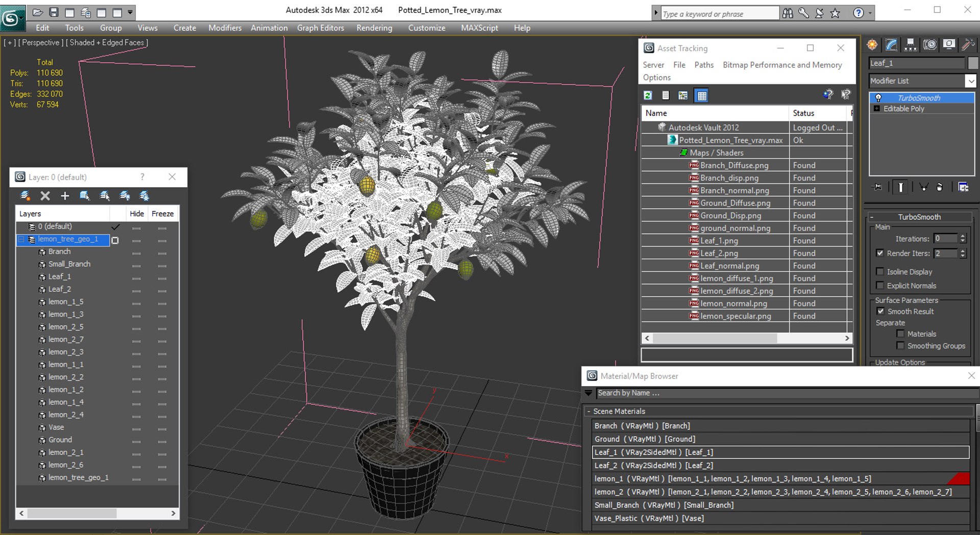
Task: Open the Hierarchy command panel tab
Action: coord(910,45)
